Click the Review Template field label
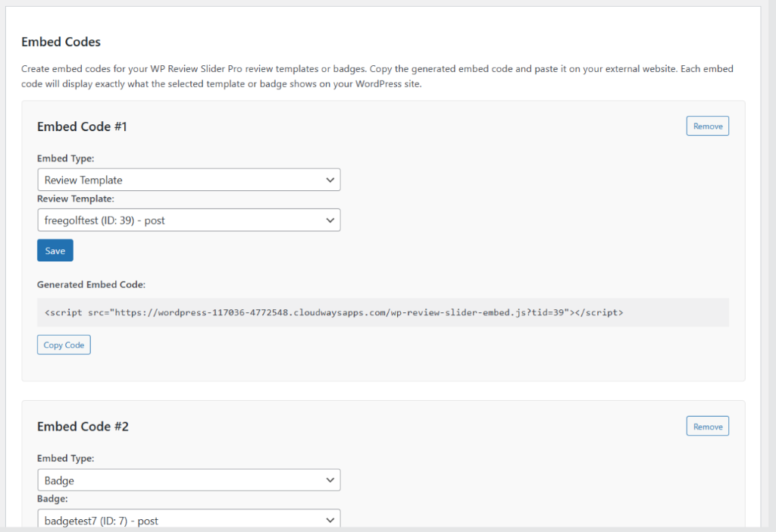 tap(75, 199)
